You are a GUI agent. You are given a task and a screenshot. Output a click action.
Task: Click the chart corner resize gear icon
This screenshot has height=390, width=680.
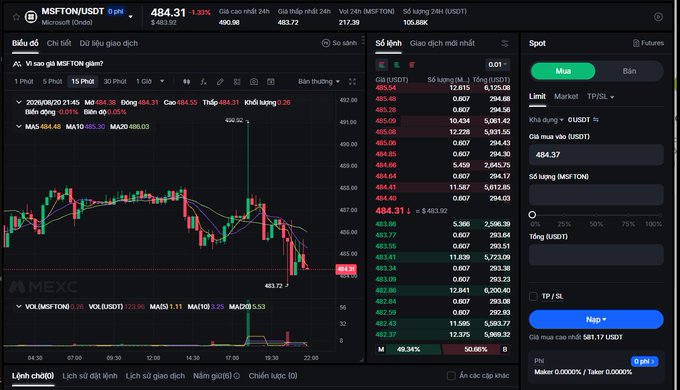pos(361,360)
